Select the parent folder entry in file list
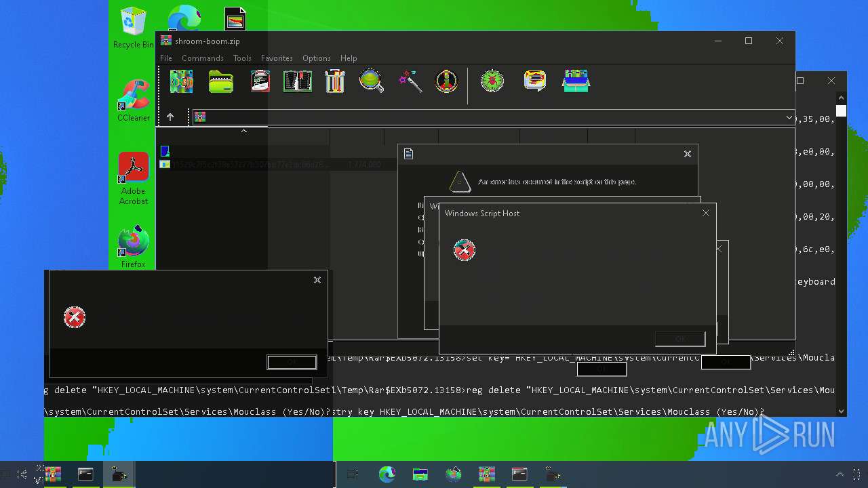This screenshot has height=488, width=868. point(165,151)
